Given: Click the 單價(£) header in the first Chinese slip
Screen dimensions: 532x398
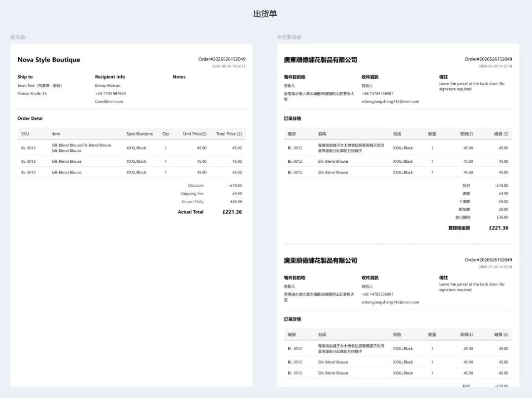Looking at the screenshot, I should (466, 134).
